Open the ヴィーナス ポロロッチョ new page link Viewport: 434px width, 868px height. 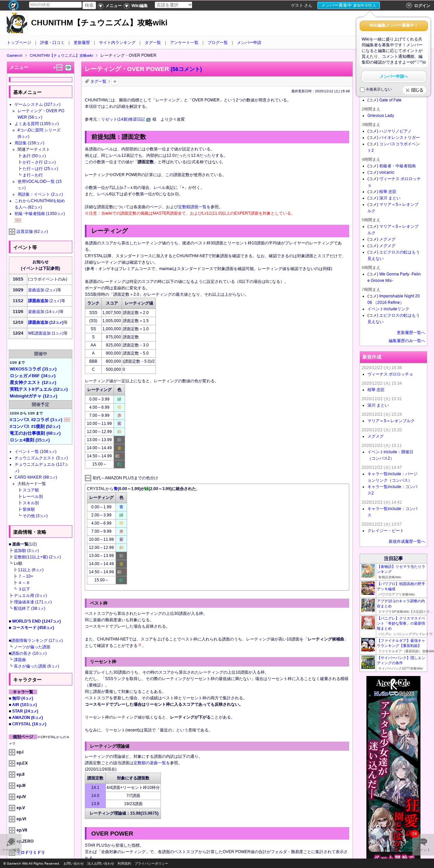click(x=390, y=374)
